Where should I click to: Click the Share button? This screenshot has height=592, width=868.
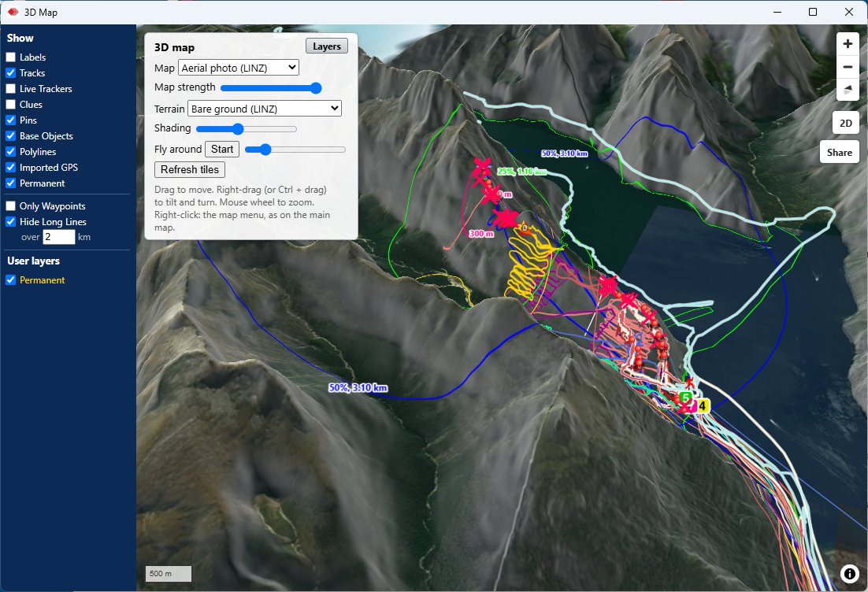839,152
